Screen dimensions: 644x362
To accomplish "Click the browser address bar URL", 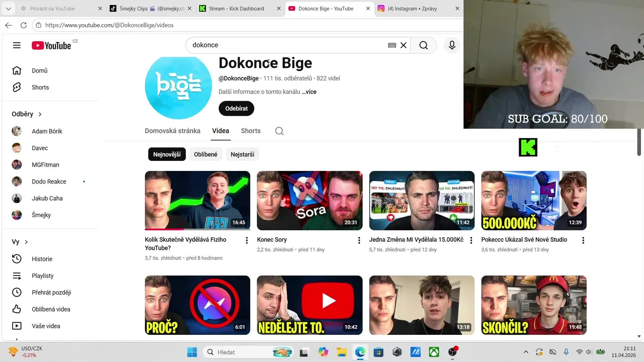I will pyautogui.click(x=109, y=25).
